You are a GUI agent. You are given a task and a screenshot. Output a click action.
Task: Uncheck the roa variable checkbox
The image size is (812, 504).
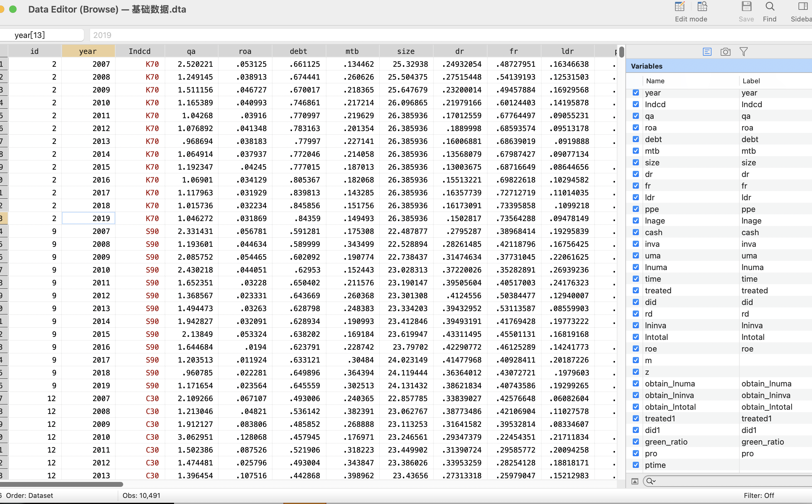coord(636,128)
